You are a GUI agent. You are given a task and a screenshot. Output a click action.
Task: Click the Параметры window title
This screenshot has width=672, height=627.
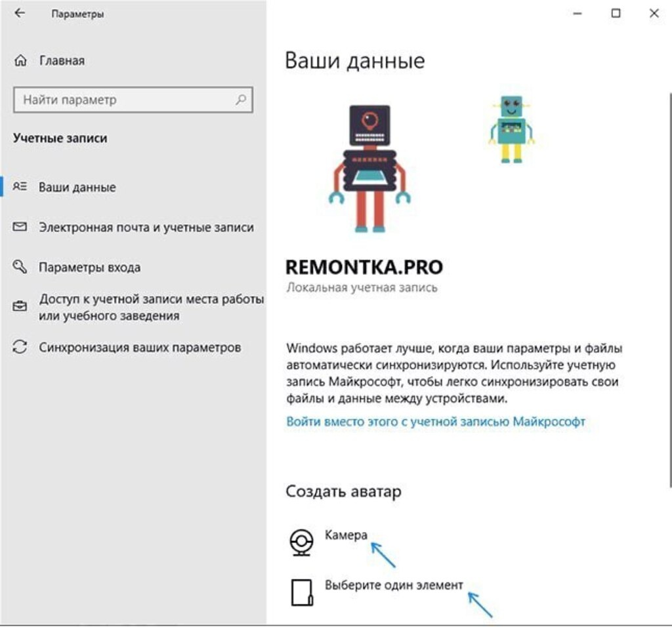(x=77, y=14)
